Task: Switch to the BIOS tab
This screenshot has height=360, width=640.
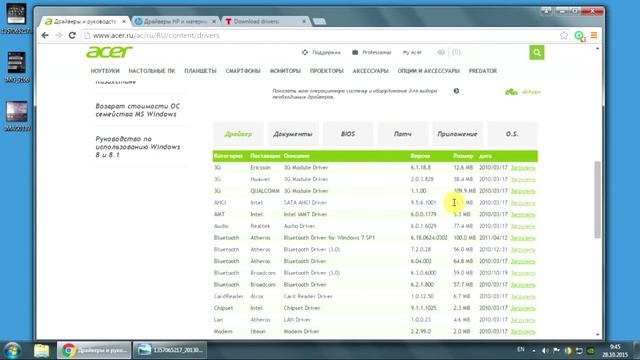Action: tap(348, 134)
